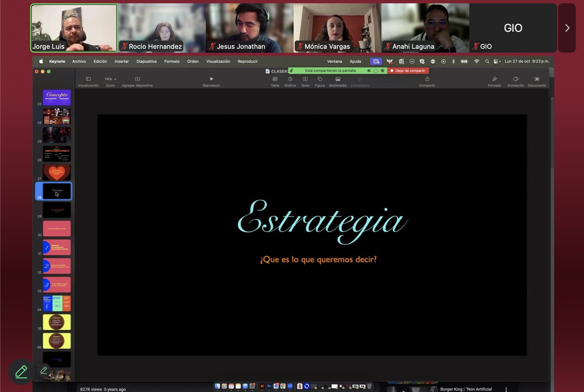584x392 pixels.
Task: Click the Estrategia title text on slide
Action: 322,222
